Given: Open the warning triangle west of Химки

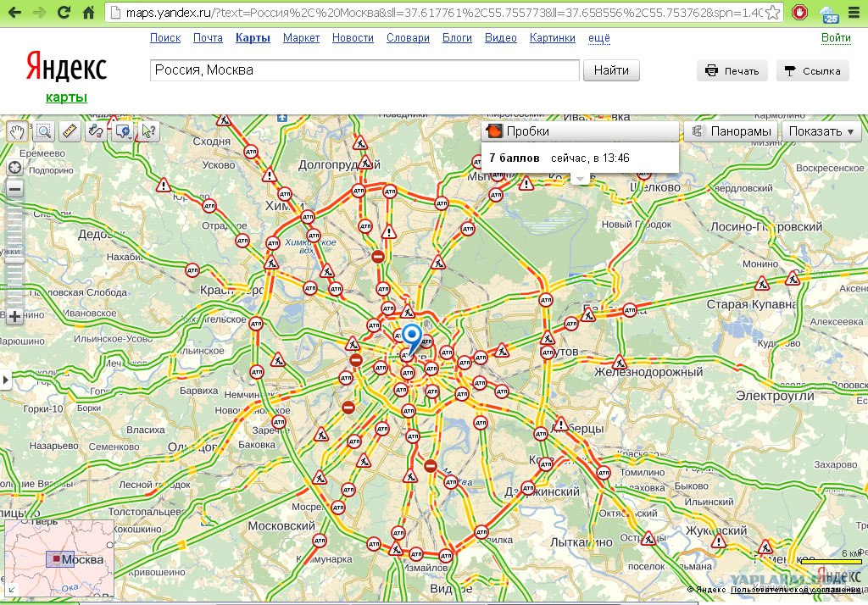Looking at the screenshot, I should coord(164,185).
